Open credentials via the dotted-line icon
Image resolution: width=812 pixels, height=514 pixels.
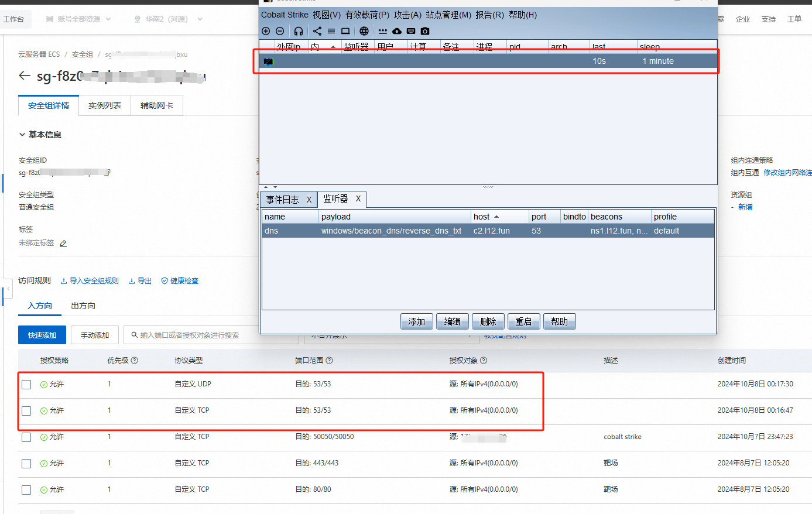tap(383, 31)
